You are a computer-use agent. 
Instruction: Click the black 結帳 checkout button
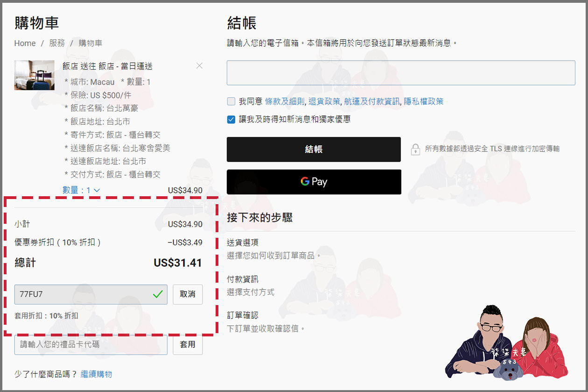(314, 150)
